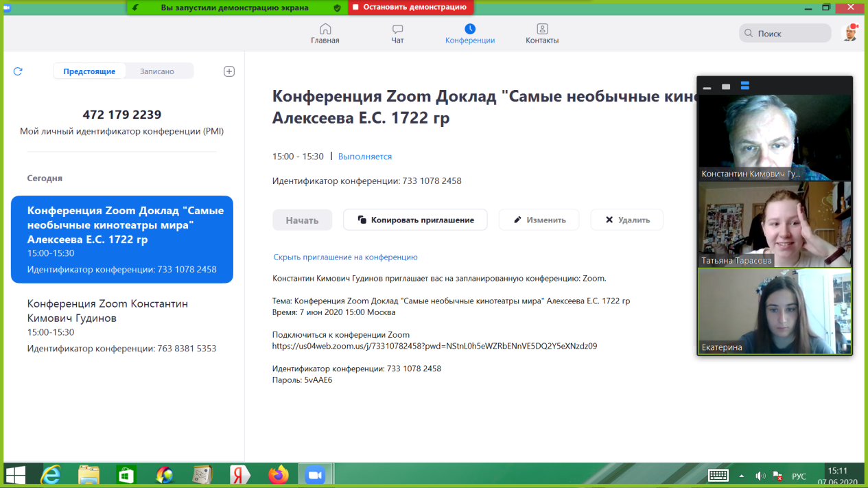Open the profile avatar menu
This screenshot has height=488, width=868.
(849, 33)
